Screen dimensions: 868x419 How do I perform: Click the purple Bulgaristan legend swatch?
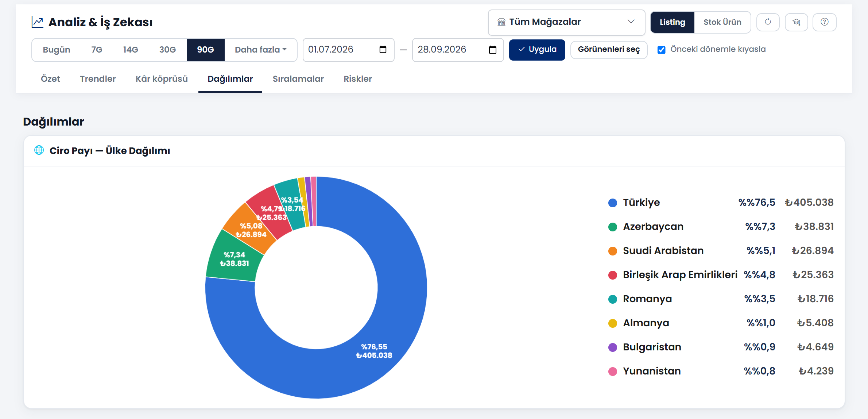coord(613,347)
